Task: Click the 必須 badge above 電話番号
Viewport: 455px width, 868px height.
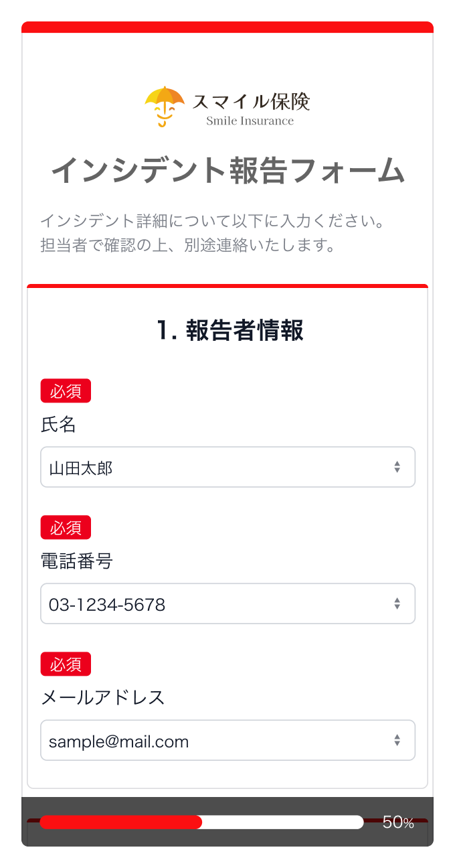Action: [66, 527]
